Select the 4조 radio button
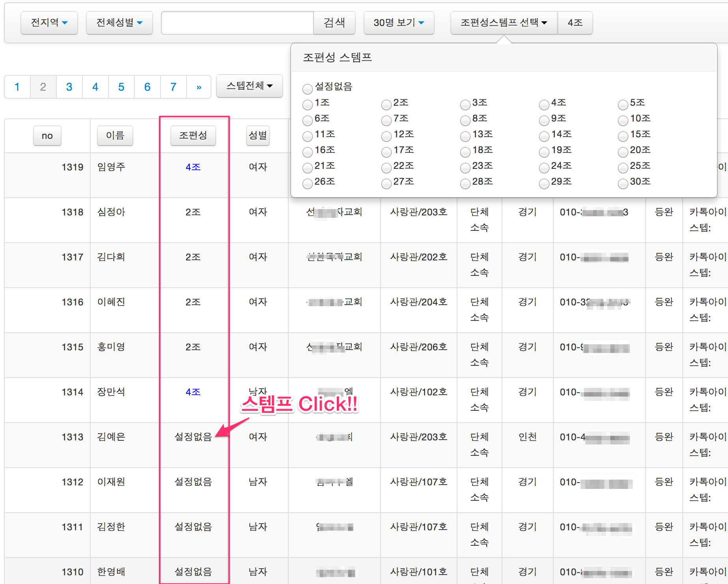The width and height of the screenshot is (728, 584). coord(544,105)
